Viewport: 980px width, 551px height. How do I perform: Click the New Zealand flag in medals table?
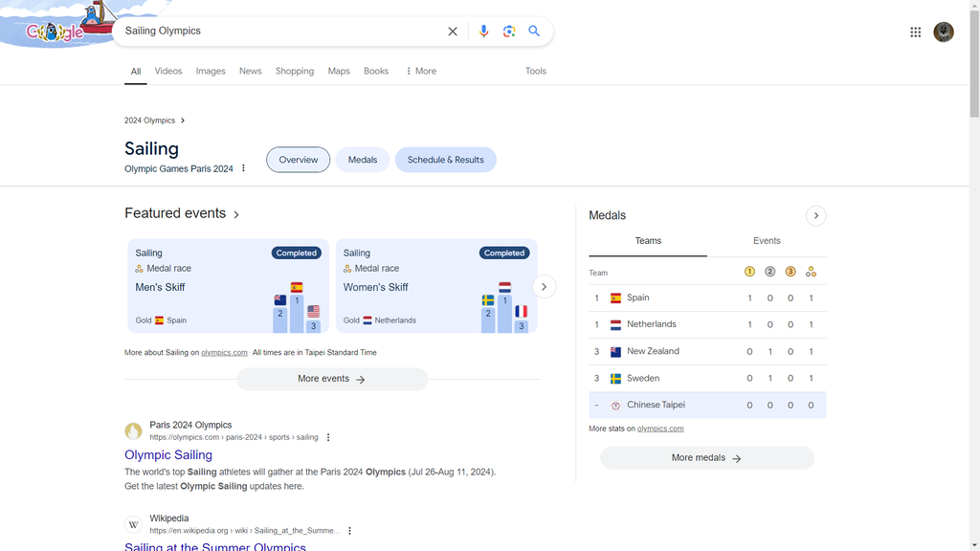pyautogui.click(x=615, y=352)
